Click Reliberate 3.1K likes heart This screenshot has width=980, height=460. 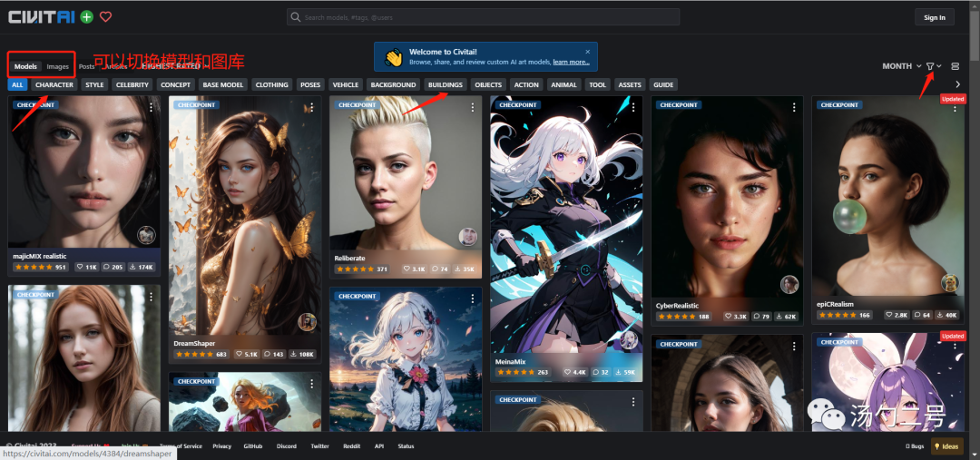point(407,269)
